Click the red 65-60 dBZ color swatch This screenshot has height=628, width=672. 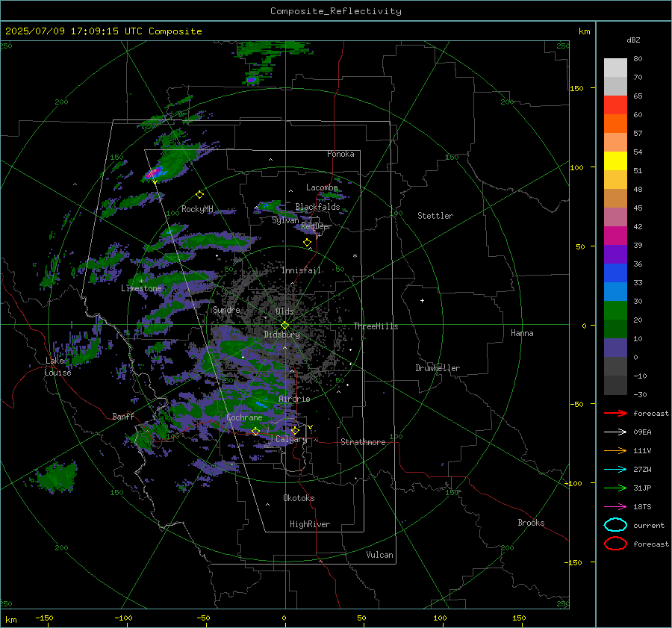[x=615, y=105]
